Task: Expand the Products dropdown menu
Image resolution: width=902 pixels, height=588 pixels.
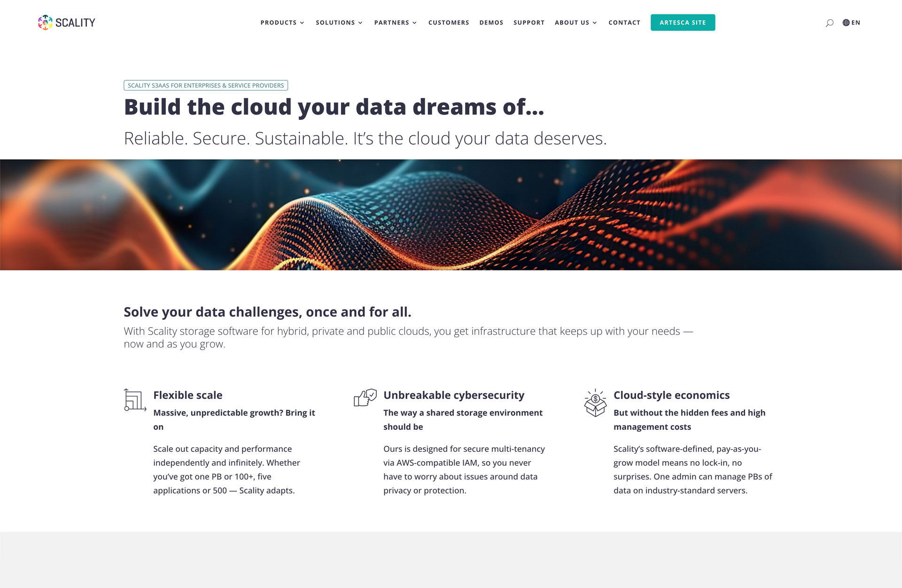Action: click(281, 23)
